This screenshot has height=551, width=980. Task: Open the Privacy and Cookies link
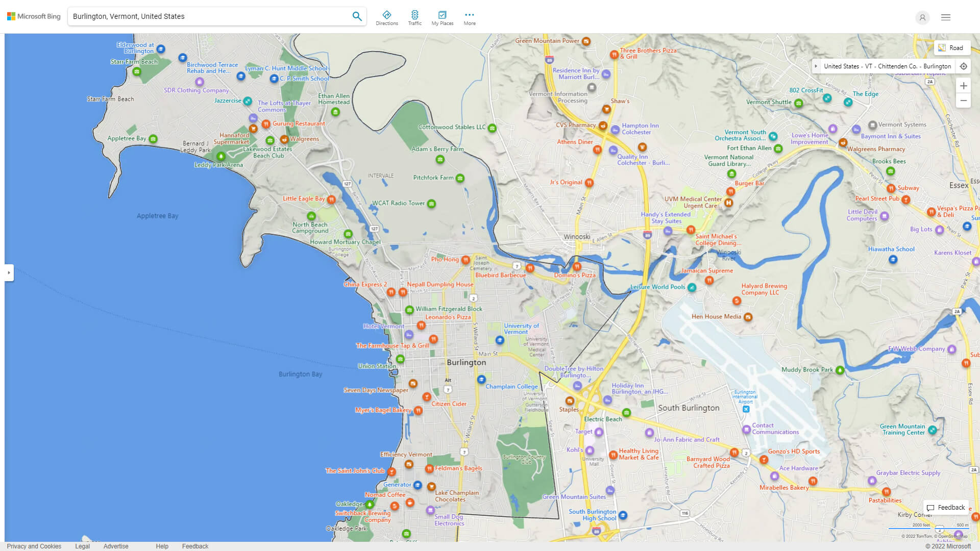coord(34,546)
